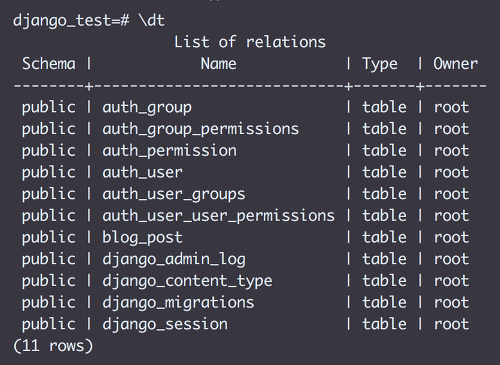
Task: Click the auth_group table name
Action: 147,108
